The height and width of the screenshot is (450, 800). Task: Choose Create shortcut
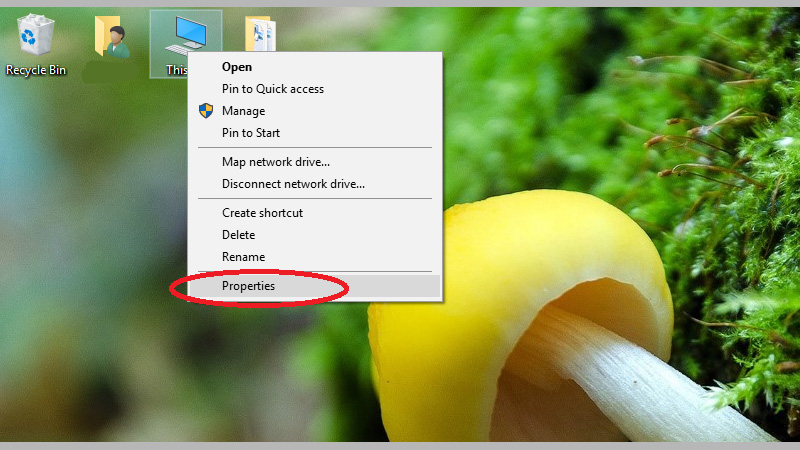(314, 213)
